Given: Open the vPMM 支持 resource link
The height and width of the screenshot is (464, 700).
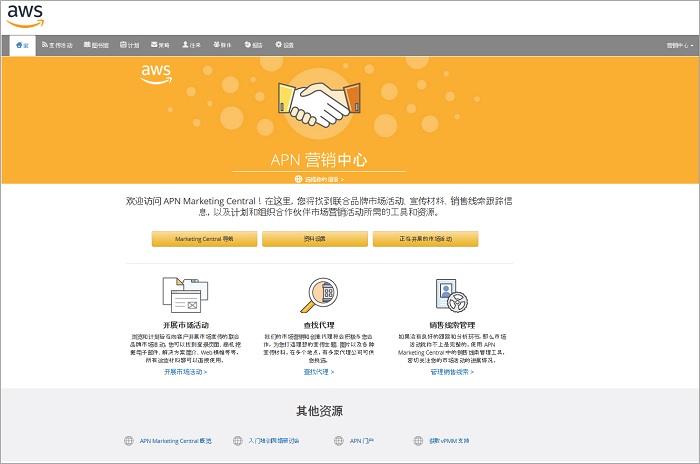Looking at the screenshot, I should (x=449, y=441).
